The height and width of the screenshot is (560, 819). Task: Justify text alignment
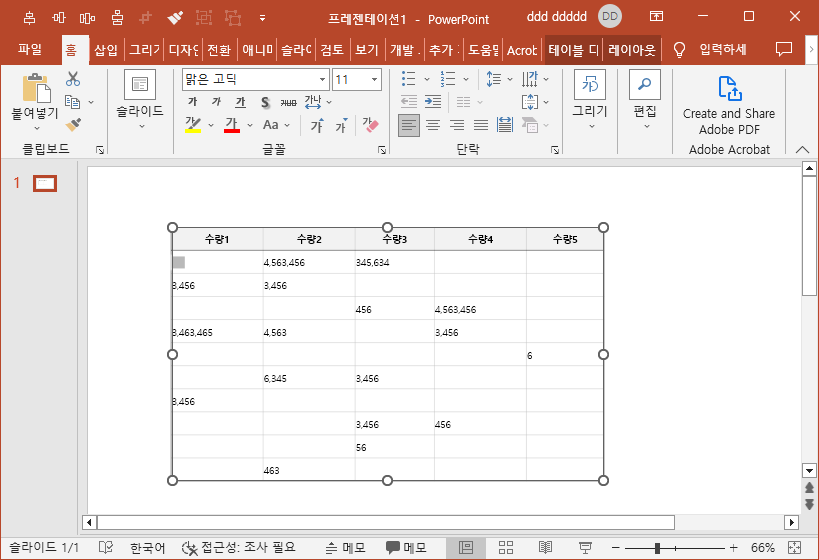[x=481, y=125]
